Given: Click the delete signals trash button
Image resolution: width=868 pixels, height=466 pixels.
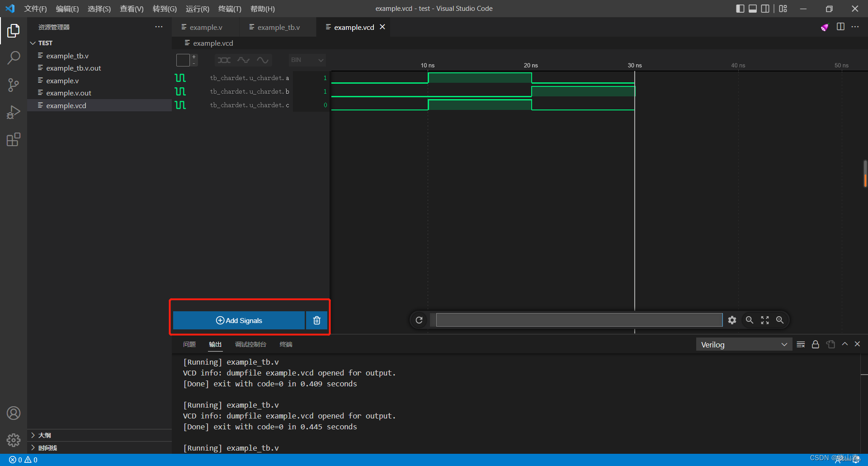Looking at the screenshot, I should tap(316, 320).
